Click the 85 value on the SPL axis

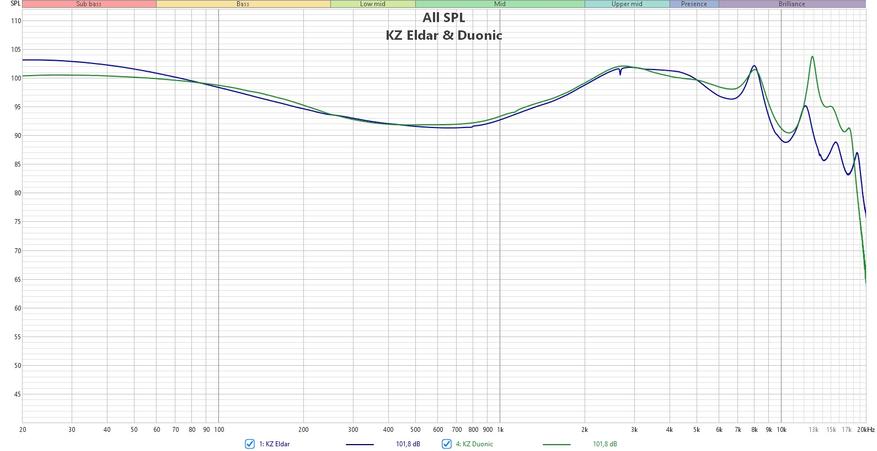pyautogui.click(x=16, y=165)
